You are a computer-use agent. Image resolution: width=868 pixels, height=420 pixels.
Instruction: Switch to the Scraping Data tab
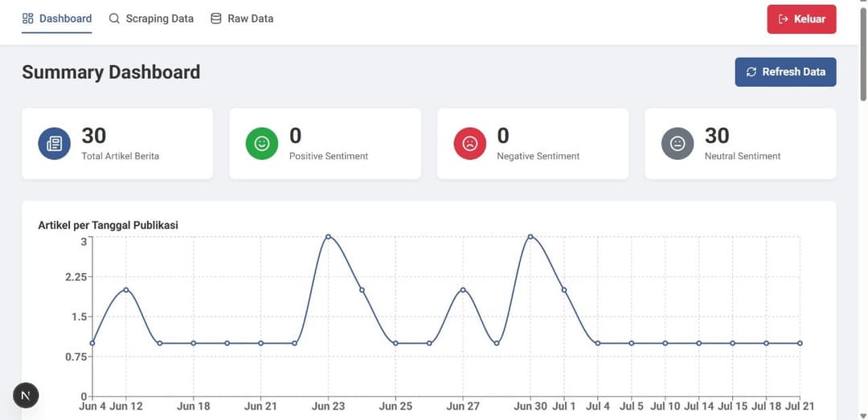[151, 18]
